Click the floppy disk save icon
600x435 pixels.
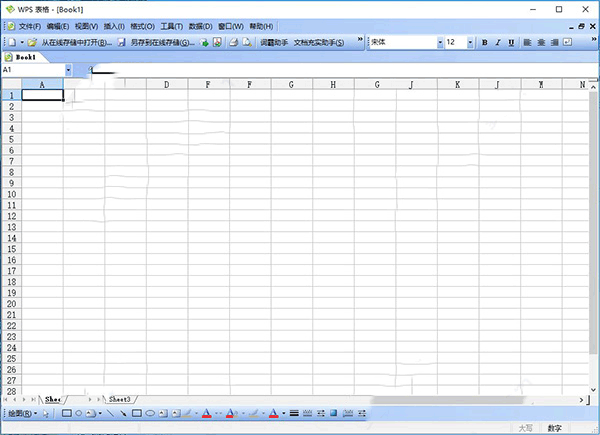[121, 42]
